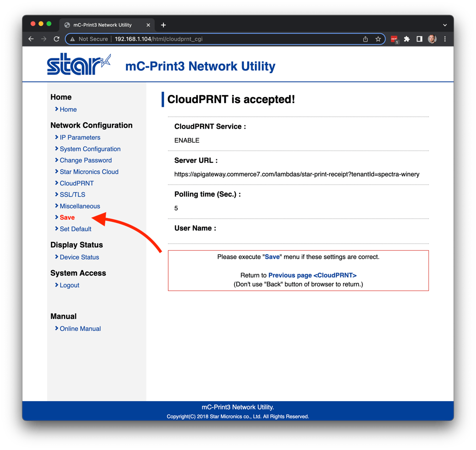
Task: Select the mC-Print3 Network Utility tab
Action: point(102,25)
